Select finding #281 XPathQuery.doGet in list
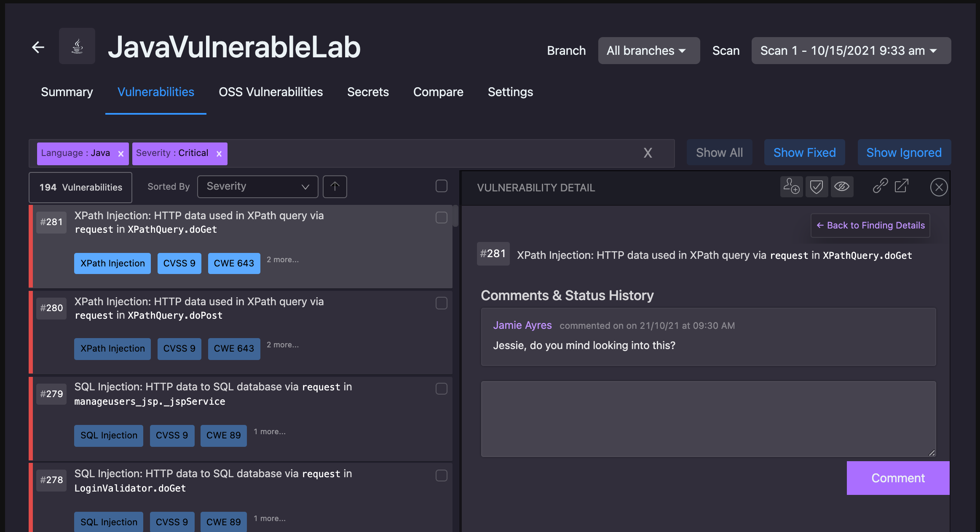Viewport: 980px width, 532px height. [199, 222]
